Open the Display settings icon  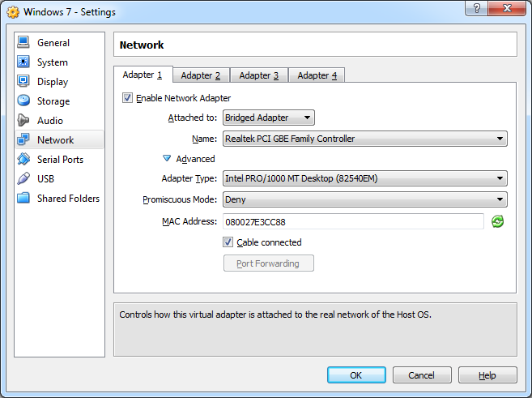tap(23, 82)
